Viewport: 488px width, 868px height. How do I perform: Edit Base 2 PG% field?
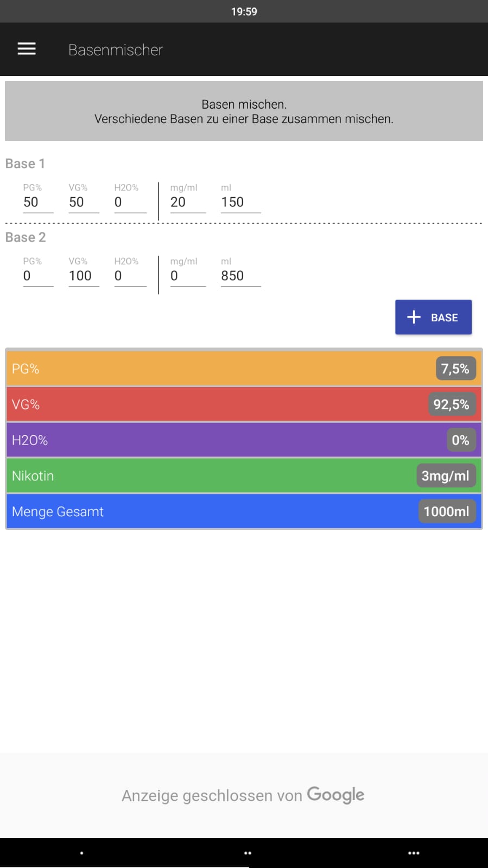tap(38, 276)
